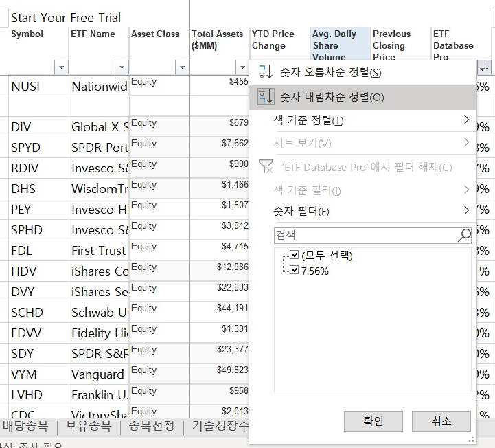495x448 pixels.
Task: Open the Total Assets column filter dropdown
Action: (x=242, y=67)
